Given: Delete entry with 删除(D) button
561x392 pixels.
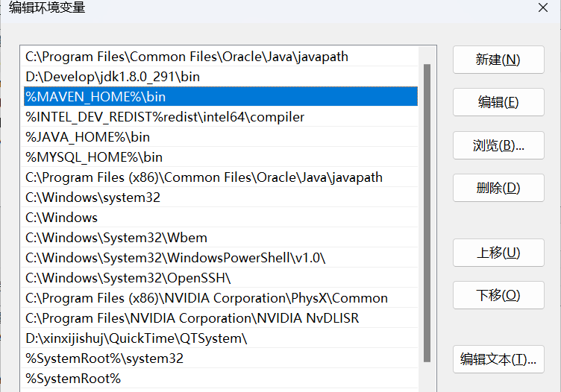Looking at the screenshot, I should [498, 188].
